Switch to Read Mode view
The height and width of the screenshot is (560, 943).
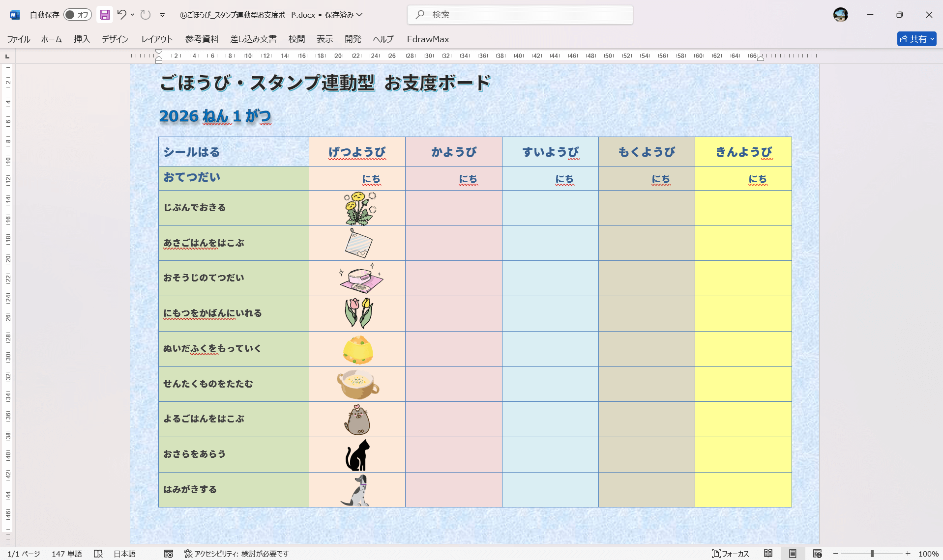click(769, 554)
